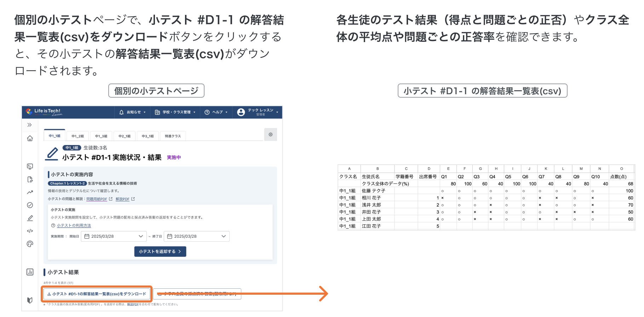
Task: Open the ヘルプ help menu
Action: tap(216, 112)
